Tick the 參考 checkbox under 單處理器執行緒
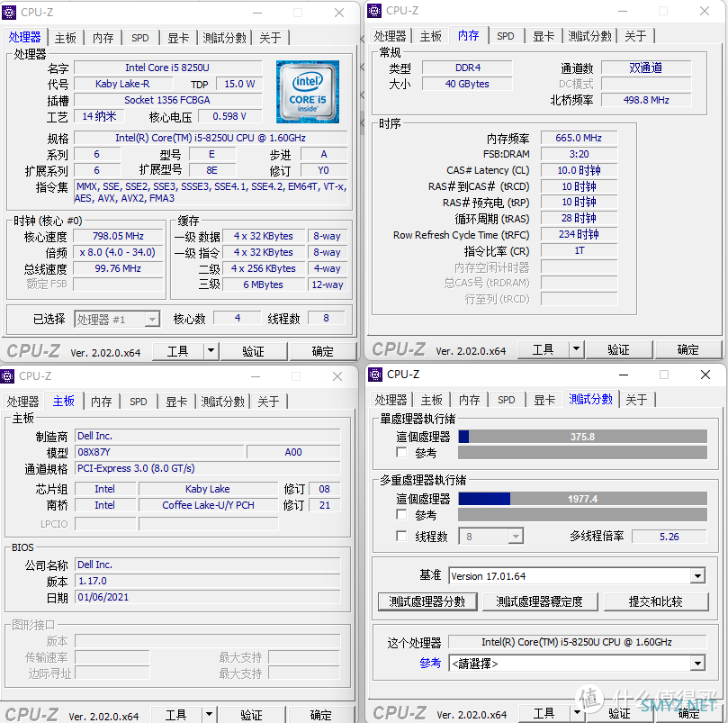Image resolution: width=728 pixels, height=723 pixels. (401, 452)
